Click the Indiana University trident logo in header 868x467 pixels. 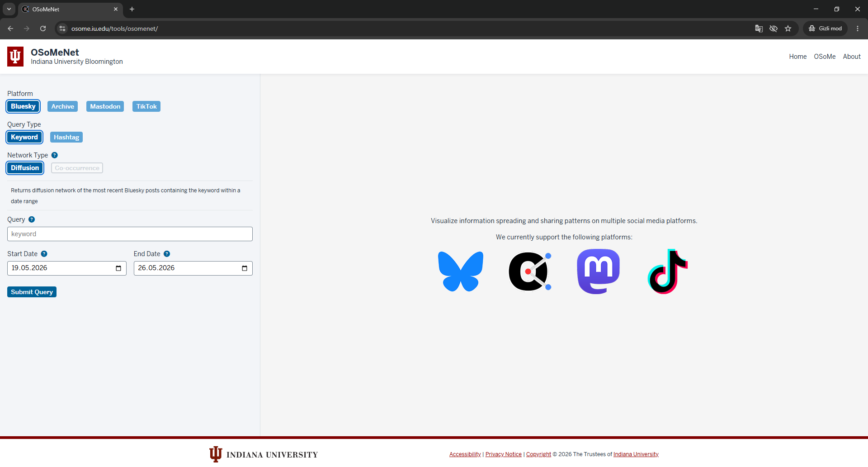point(15,57)
